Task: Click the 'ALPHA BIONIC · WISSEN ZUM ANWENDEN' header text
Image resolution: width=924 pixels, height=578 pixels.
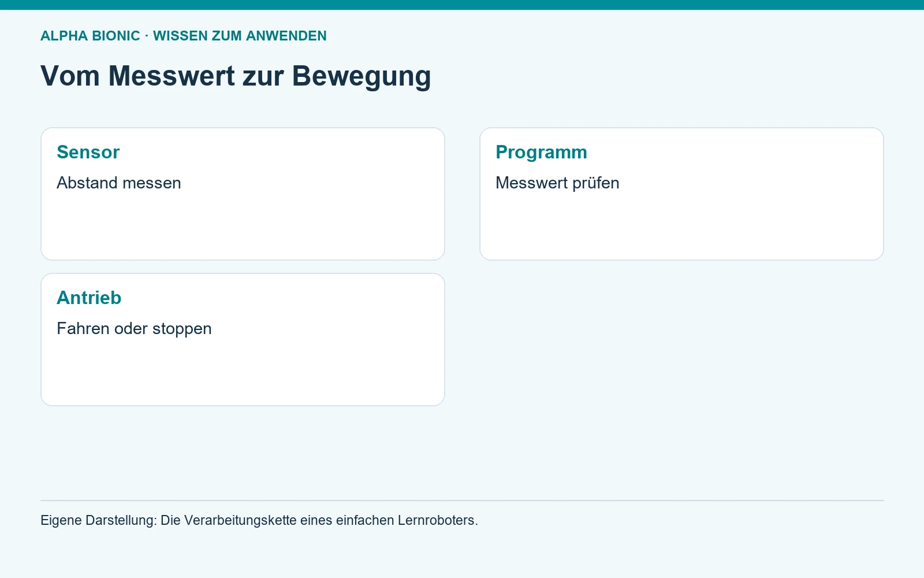Action: (x=184, y=36)
